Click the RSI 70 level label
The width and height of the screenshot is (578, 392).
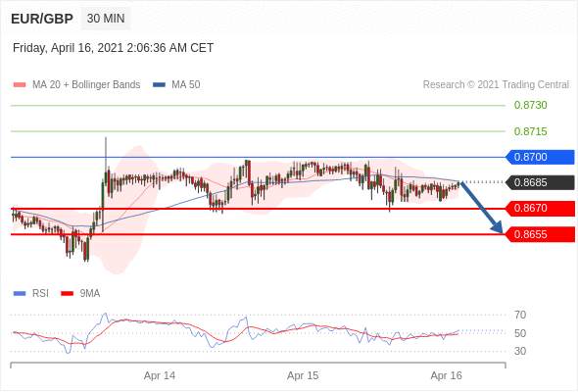tap(520, 315)
